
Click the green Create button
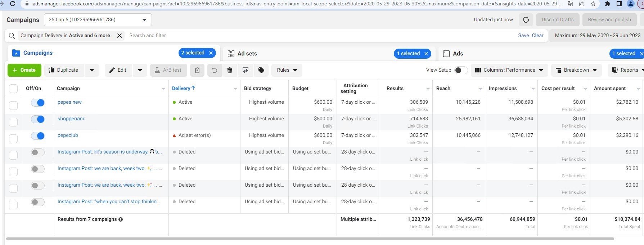tap(24, 70)
